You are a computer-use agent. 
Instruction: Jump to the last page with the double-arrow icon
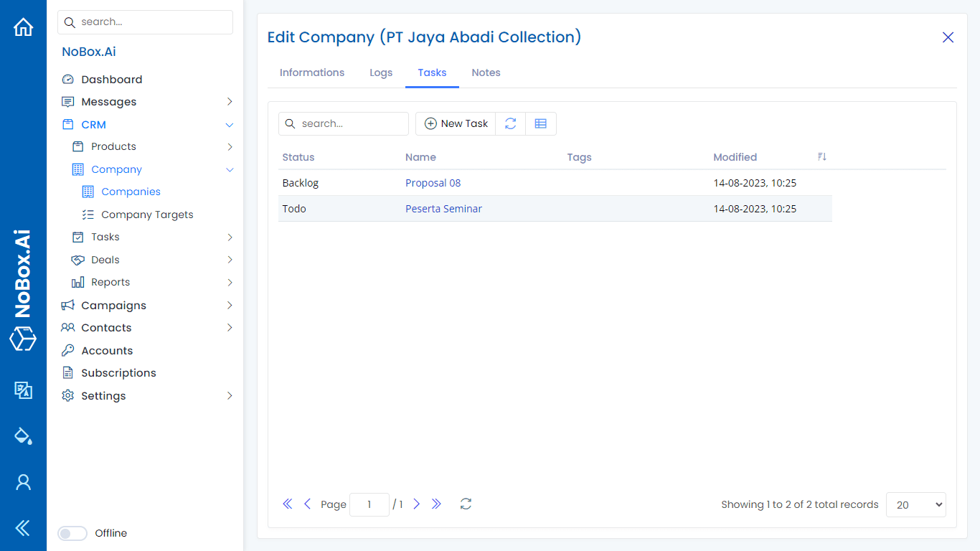[x=436, y=504]
